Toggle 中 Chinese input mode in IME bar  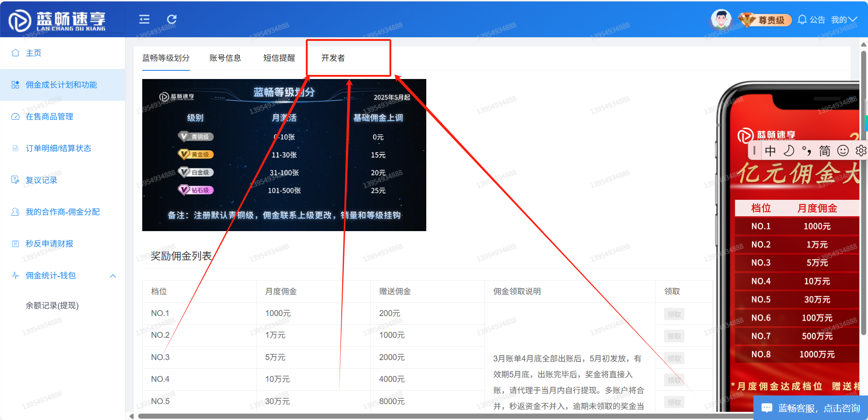(770, 151)
